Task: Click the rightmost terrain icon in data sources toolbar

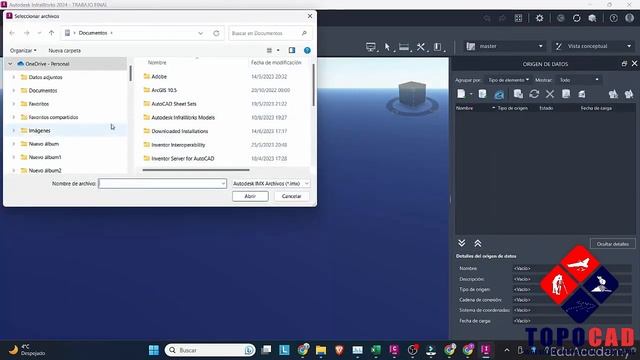Action: [x=629, y=94]
